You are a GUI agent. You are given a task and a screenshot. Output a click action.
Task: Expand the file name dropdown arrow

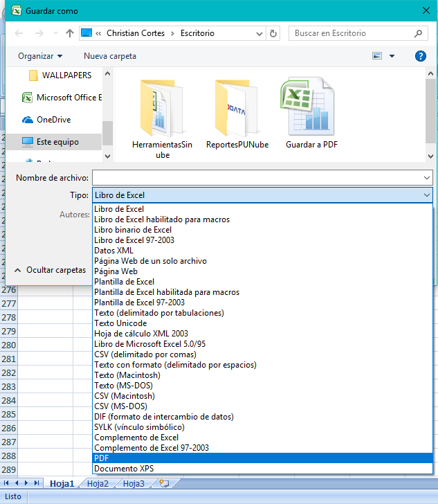427,178
